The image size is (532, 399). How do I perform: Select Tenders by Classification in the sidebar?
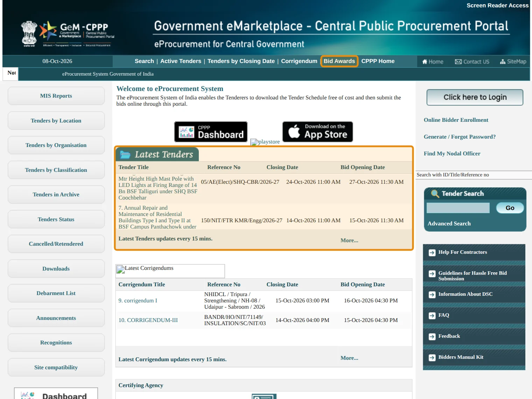(x=56, y=170)
